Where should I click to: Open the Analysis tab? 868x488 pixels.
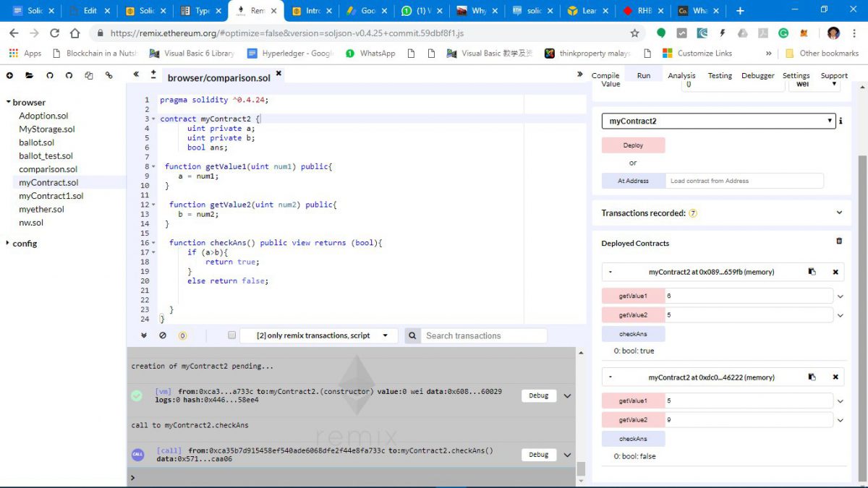point(681,75)
